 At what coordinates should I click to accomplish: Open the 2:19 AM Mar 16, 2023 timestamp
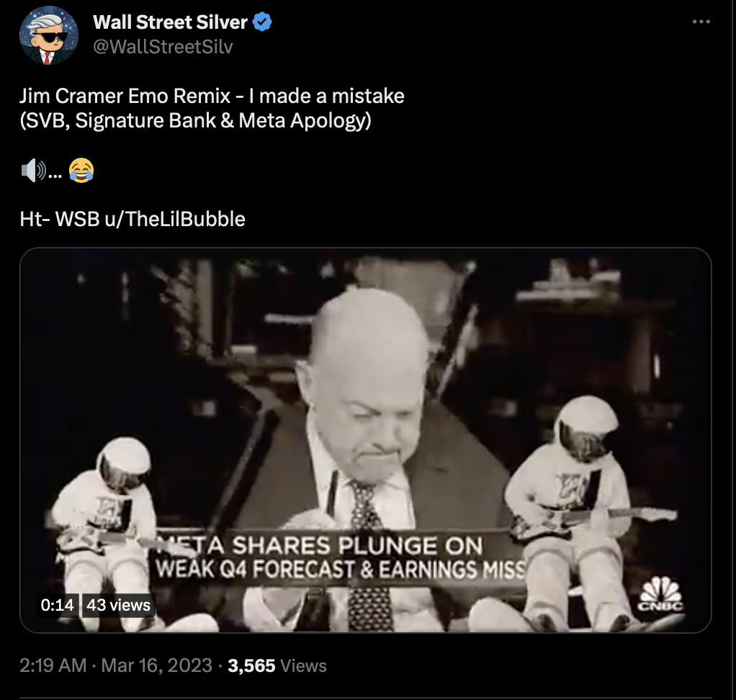(x=116, y=665)
